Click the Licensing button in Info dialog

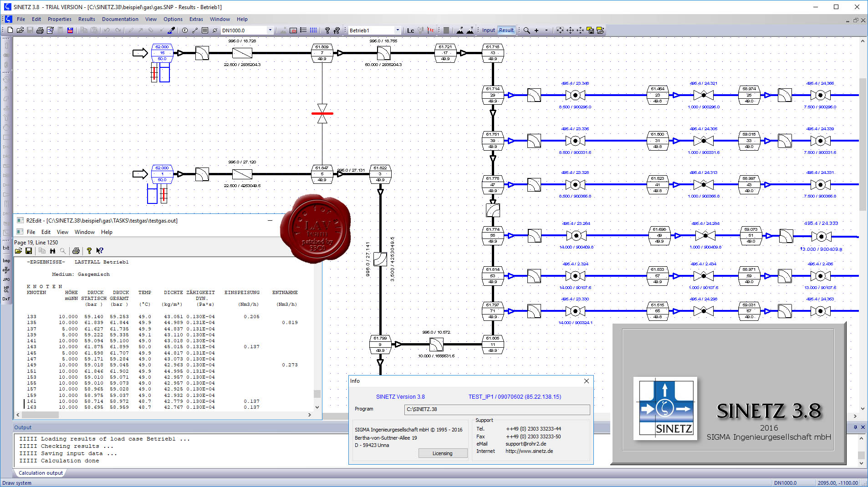pos(443,453)
